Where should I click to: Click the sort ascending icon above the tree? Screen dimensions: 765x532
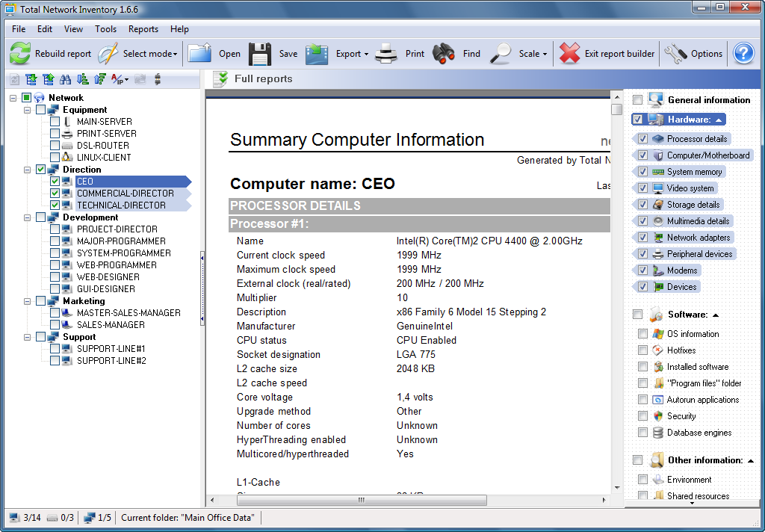click(100, 79)
